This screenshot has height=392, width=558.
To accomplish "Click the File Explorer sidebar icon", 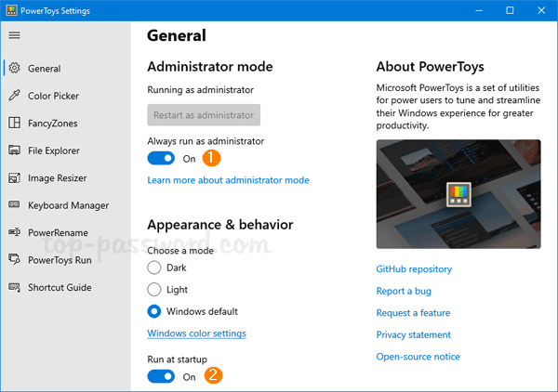I will pyautogui.click(x=14, y=150).
